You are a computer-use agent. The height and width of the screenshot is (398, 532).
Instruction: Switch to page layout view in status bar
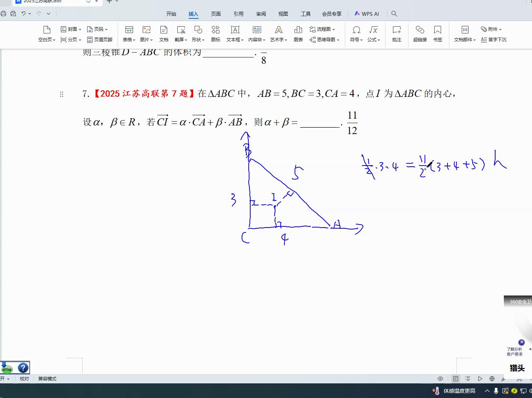(x=455, y=379)
